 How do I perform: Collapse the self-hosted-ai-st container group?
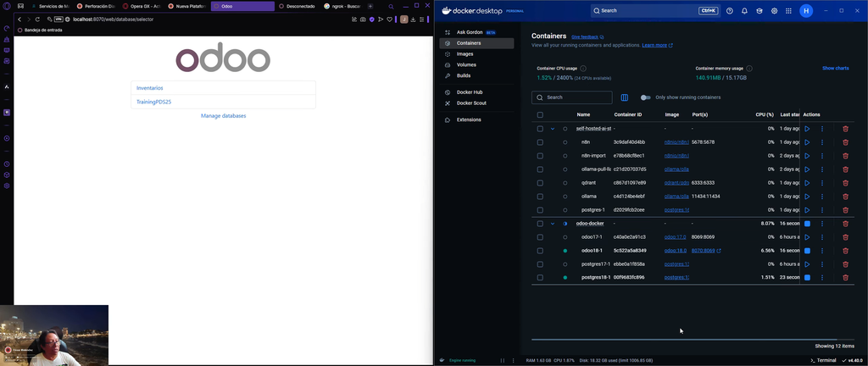tap(553, 129)
